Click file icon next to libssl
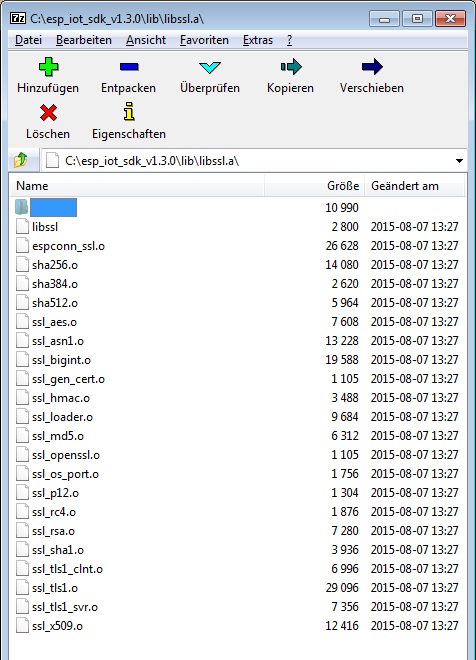 click(x=22, y=226)
